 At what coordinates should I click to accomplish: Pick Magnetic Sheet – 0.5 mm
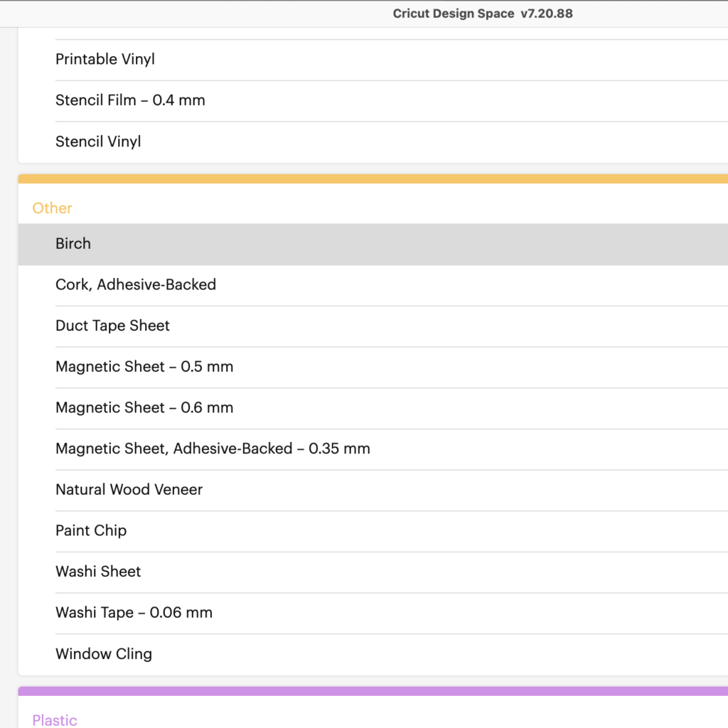point(373,367)
